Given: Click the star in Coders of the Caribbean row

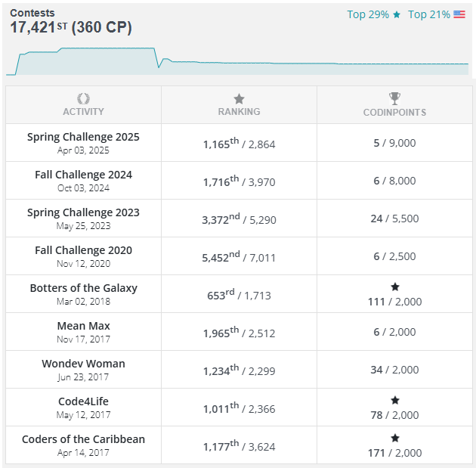Looking at the screenshot, I should point(394,438).
